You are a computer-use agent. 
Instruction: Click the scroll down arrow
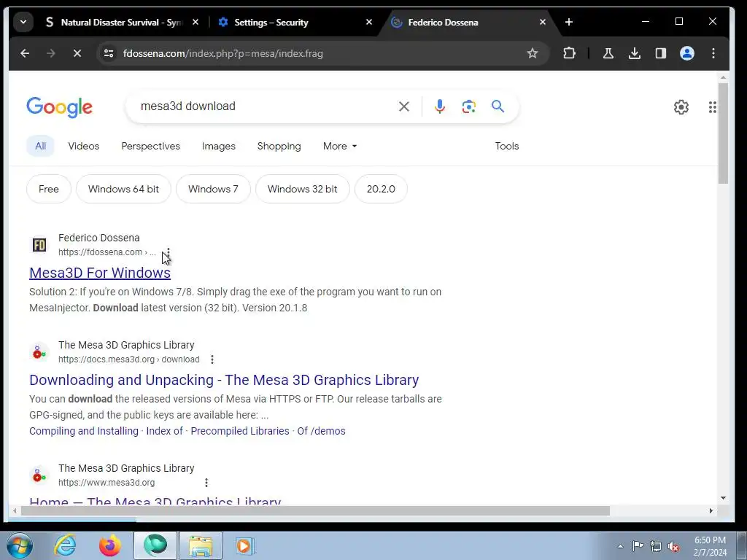(x=723, y=498)
